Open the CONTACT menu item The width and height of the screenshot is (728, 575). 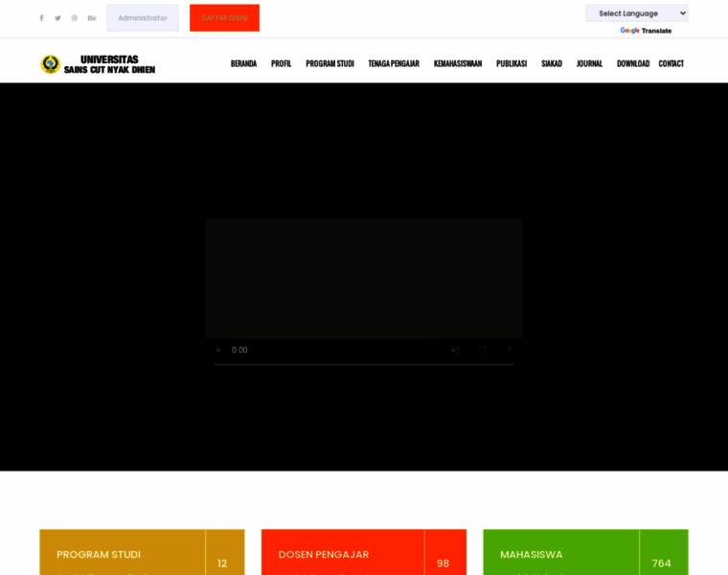tap(671, 63)
